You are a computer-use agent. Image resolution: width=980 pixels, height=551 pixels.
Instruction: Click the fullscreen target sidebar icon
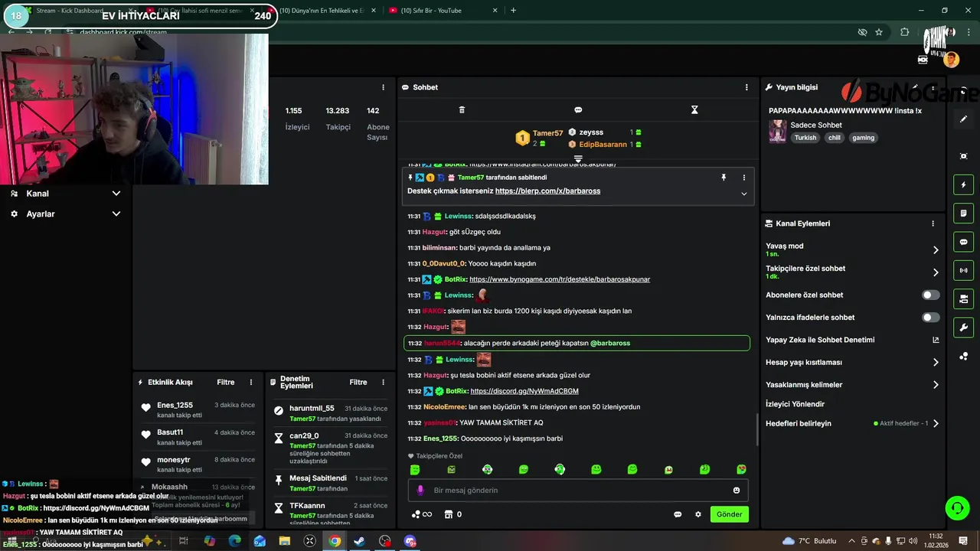[x=964, y=156]
